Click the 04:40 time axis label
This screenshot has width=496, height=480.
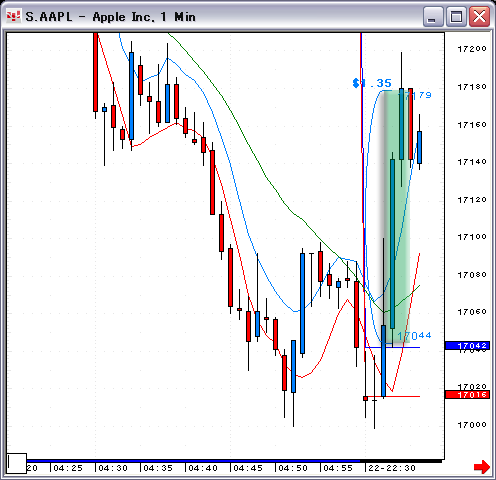click(203, 468)
